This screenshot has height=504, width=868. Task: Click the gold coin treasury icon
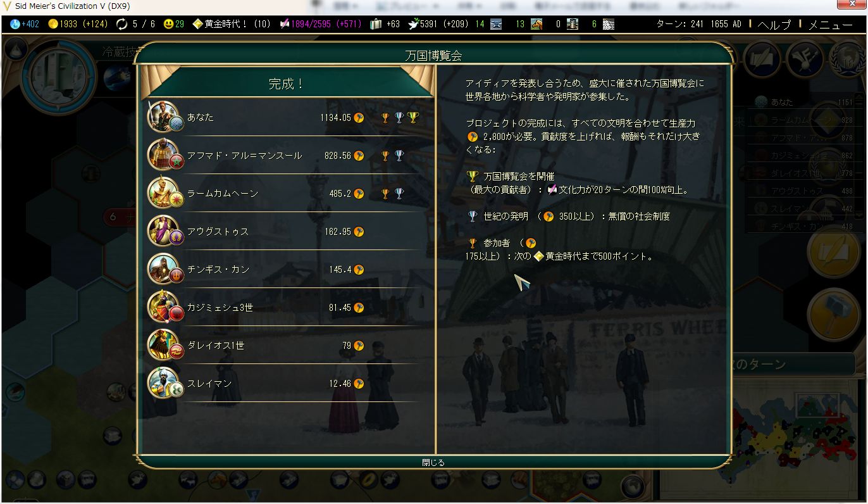pos(53,24)
